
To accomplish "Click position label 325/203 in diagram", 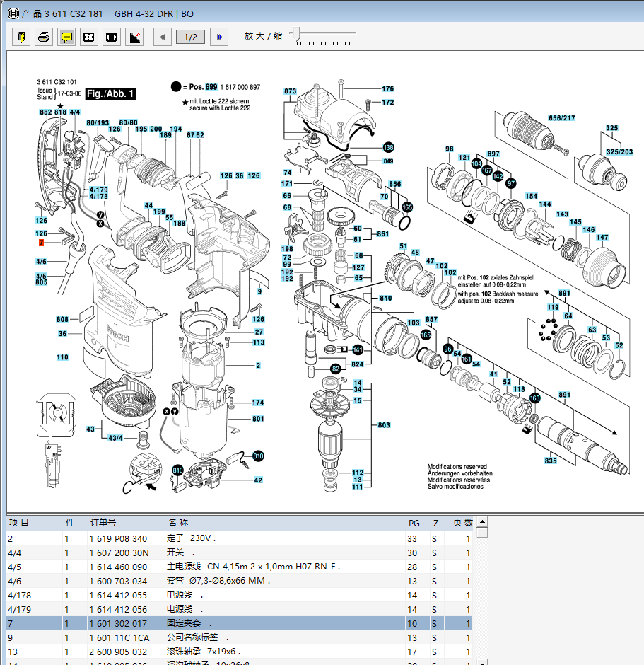I will coord(619,152).
